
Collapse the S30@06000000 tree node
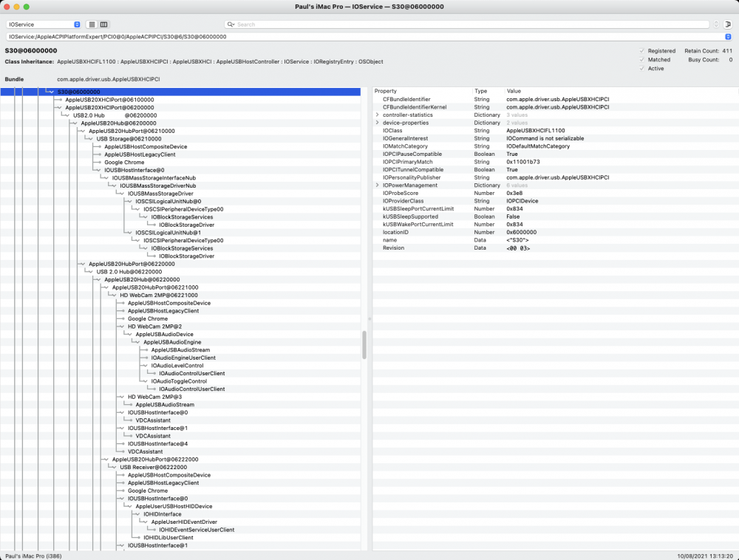tap(52, 92)
